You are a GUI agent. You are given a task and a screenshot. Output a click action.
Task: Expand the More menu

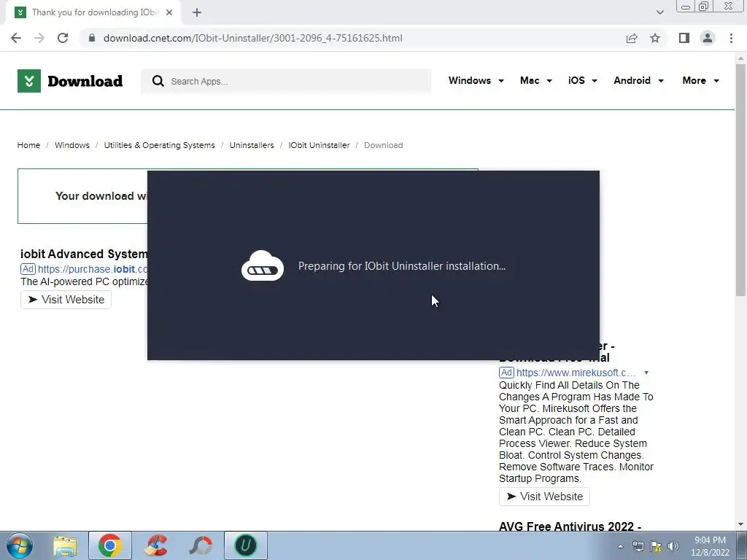coord(700,80)
